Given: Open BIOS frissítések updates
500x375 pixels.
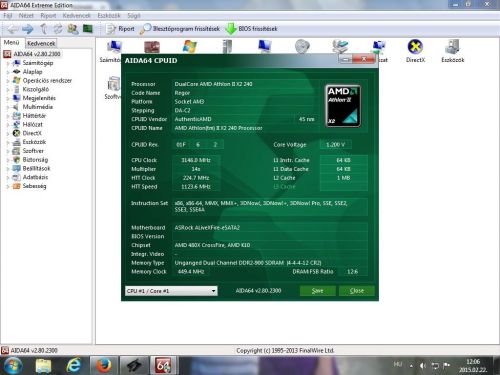Looking at the screenshot, I should 251,29.
